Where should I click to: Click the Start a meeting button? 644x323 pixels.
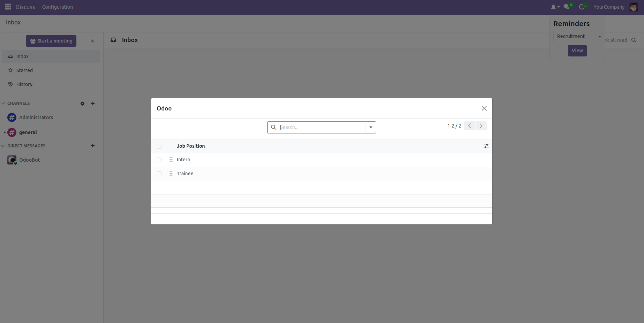(51, 41)
